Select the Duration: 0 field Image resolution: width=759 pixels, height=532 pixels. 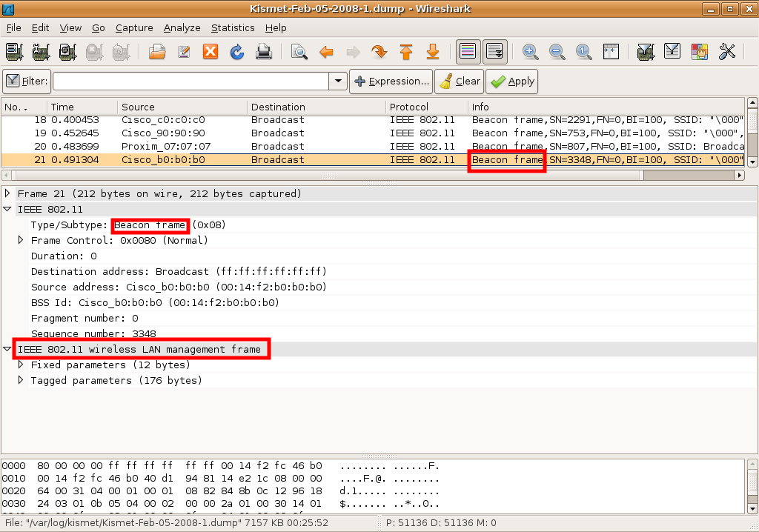64,256
